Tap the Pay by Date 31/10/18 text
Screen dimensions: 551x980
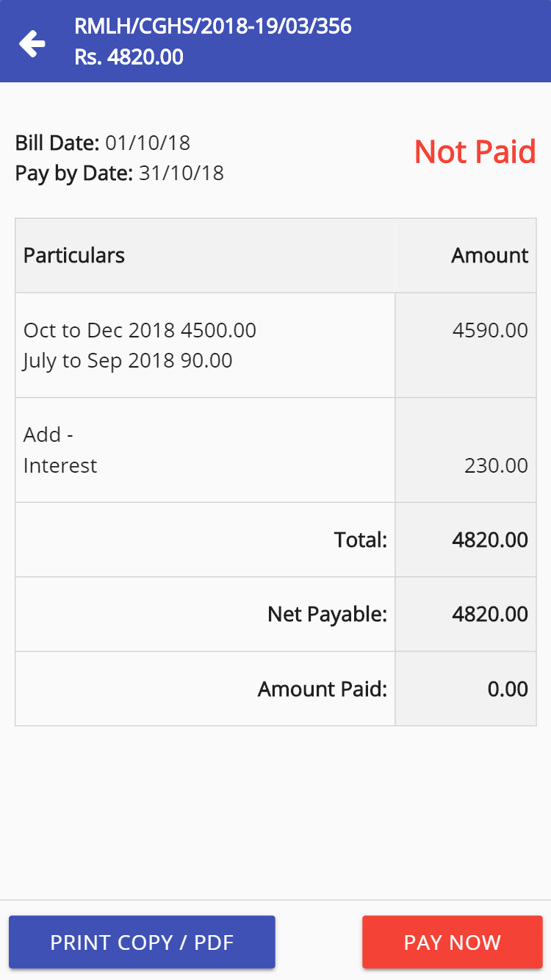119,174
